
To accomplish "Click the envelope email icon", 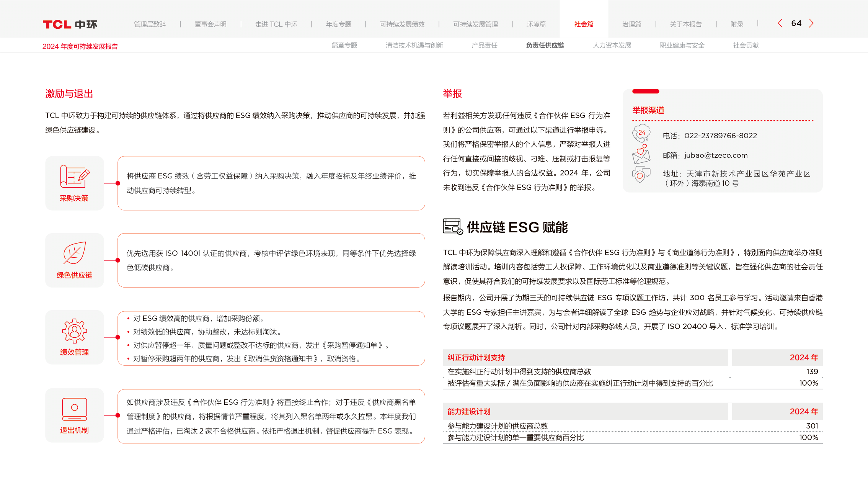I will click(x=641, y=154).
